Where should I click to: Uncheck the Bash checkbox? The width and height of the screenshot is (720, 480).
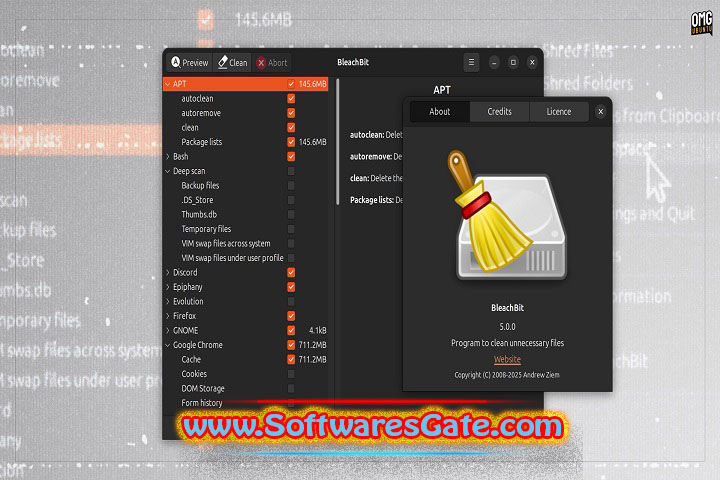pyautogui.click(x=291, y=157)
